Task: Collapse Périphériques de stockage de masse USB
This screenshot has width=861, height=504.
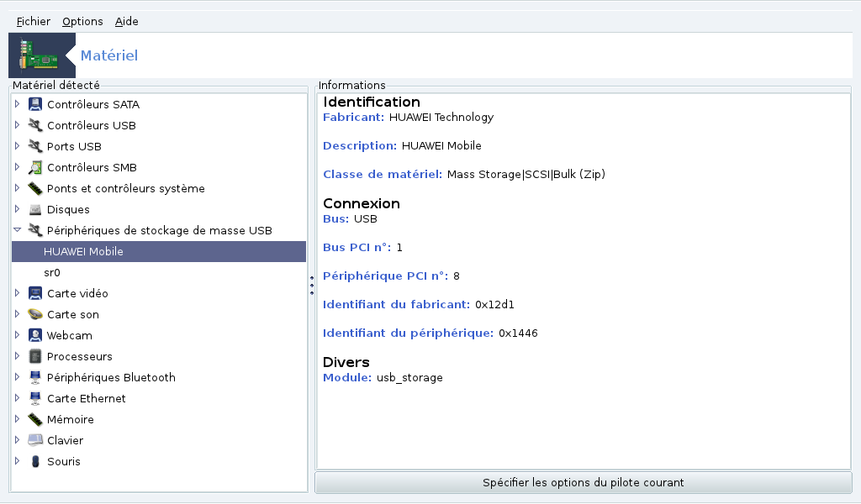Action: coord(17,230)
